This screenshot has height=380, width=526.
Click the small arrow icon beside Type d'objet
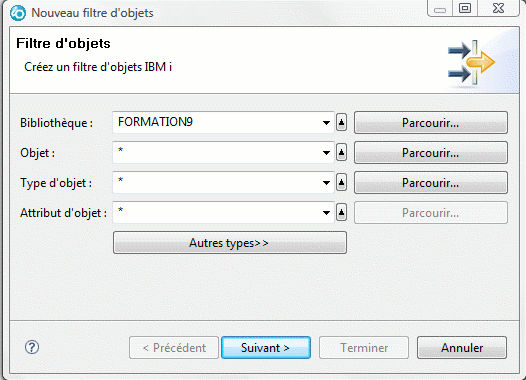(x=341, y=182)
